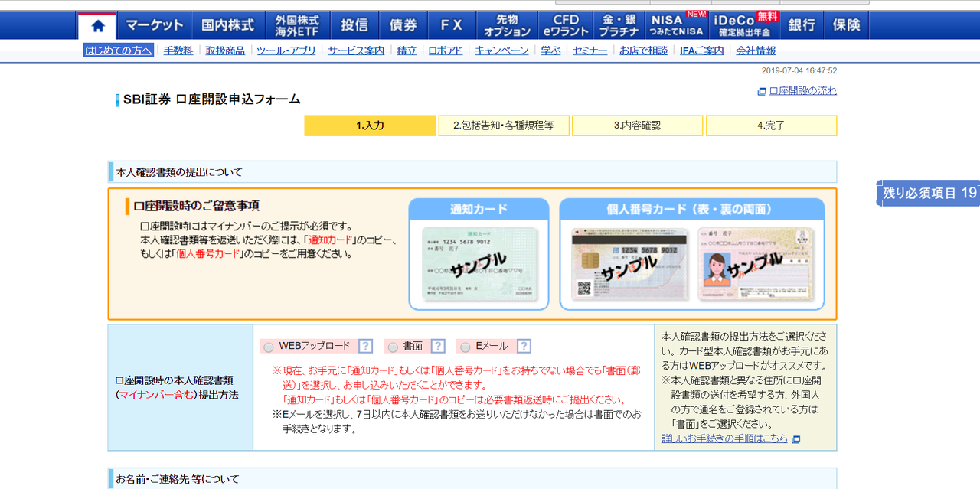Click the サービス案内 link
The image size is (980, 489).
(356, 51)
